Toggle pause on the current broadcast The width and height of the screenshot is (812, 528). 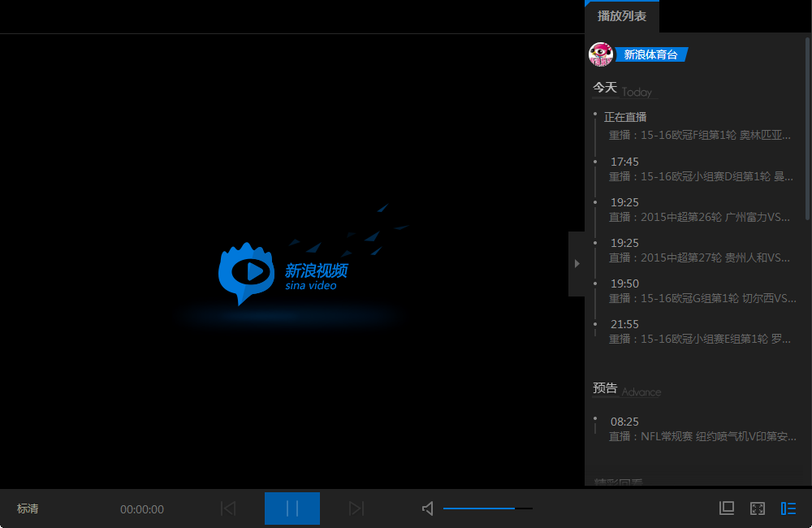(x=292, y=509)
